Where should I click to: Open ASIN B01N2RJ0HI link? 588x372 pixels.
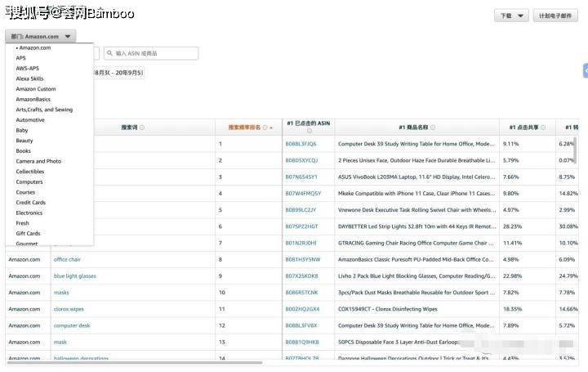(301, 243)
